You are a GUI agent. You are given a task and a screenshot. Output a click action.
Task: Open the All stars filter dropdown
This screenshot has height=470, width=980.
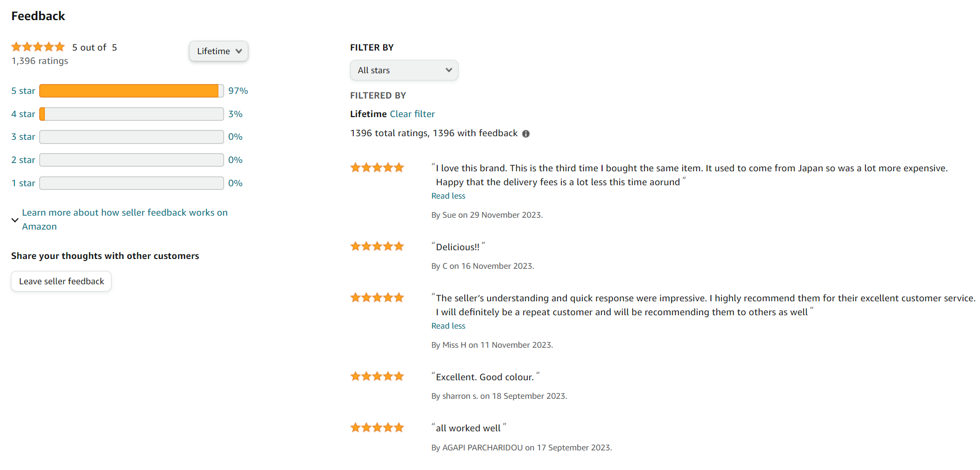point(404,70)
